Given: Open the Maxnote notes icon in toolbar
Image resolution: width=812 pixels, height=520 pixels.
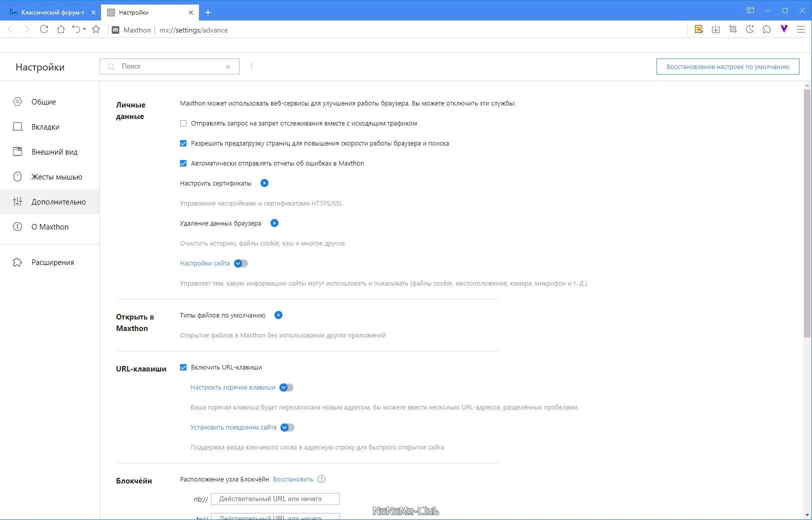Looking at the screenshot, I should [x=699, y=29].
